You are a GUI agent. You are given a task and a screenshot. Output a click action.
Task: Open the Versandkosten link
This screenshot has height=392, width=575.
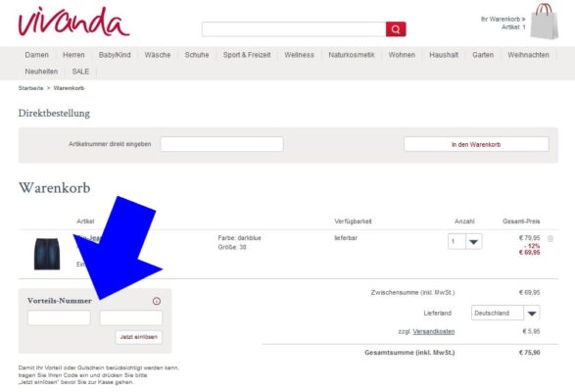click(x=433, y=331)
